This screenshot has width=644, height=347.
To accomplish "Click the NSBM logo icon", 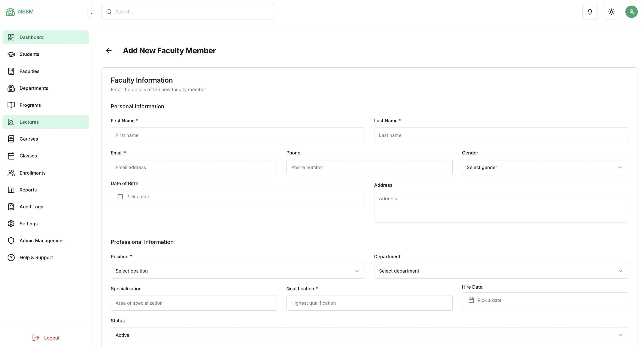I will [x=10, y=12].
